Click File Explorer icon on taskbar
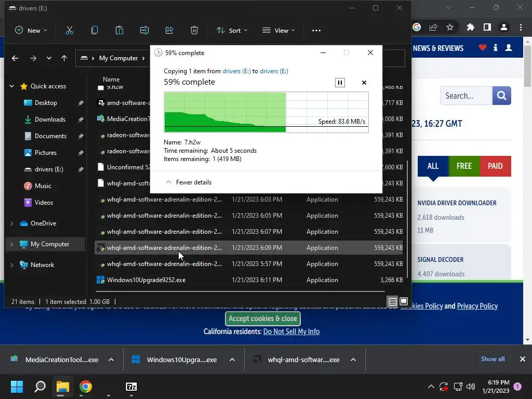The image size is (532, 399). tap(62, 387)
